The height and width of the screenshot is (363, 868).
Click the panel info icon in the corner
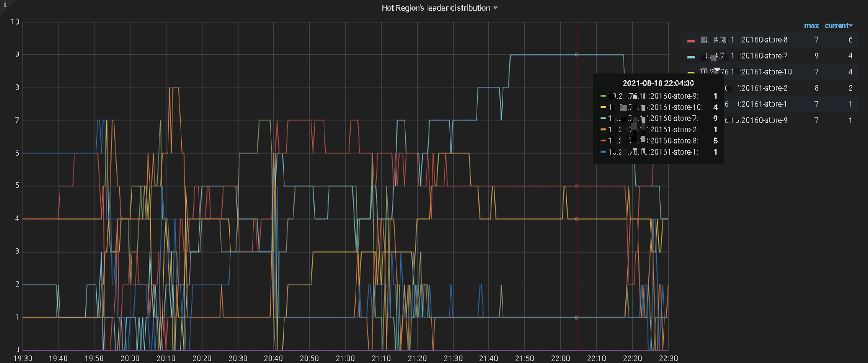coord(5,4)
